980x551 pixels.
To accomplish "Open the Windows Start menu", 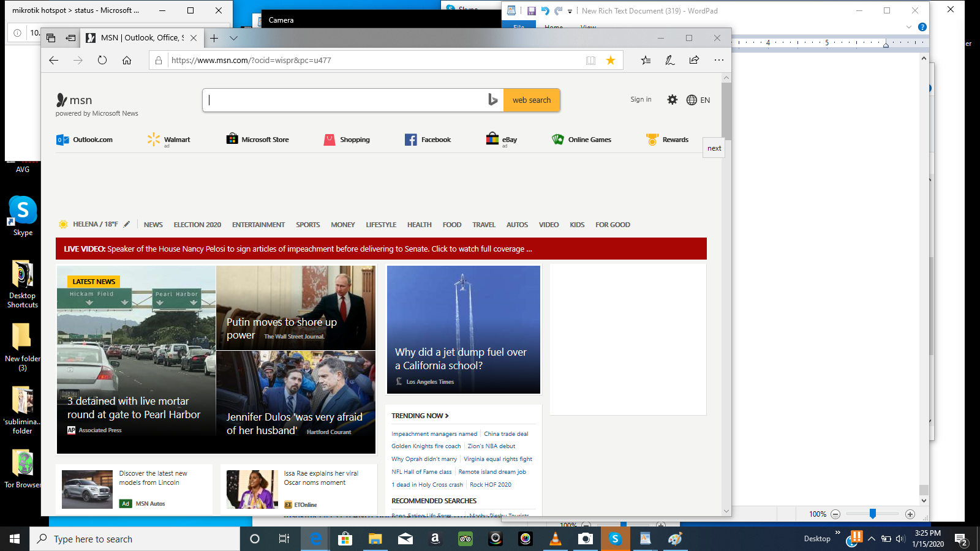I will point(15,539).
